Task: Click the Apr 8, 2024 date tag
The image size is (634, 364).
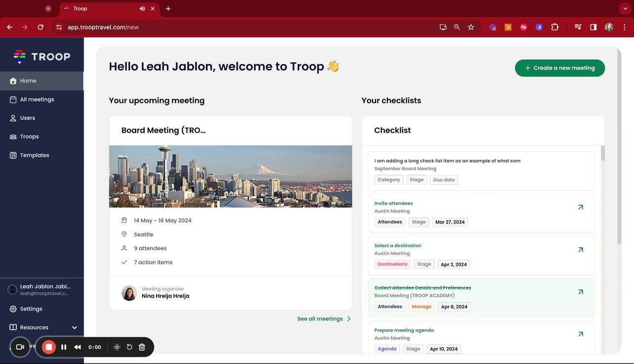Action: (454, 307)
